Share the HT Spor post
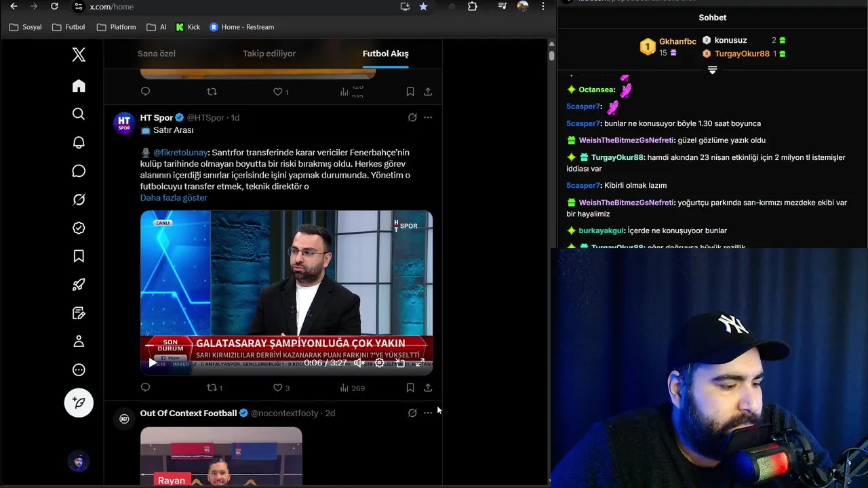Image resolution: width=868 pixels, height=488 pixels. click(428, 388)
